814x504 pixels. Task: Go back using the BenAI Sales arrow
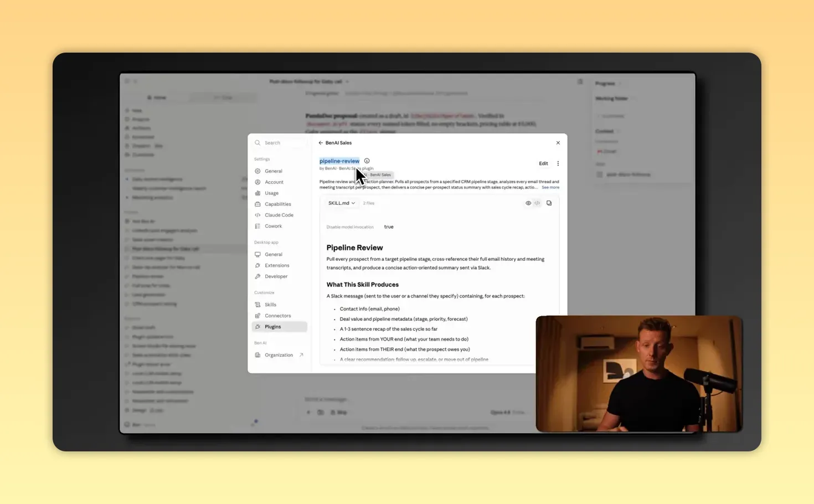click(x=321, y=143)
